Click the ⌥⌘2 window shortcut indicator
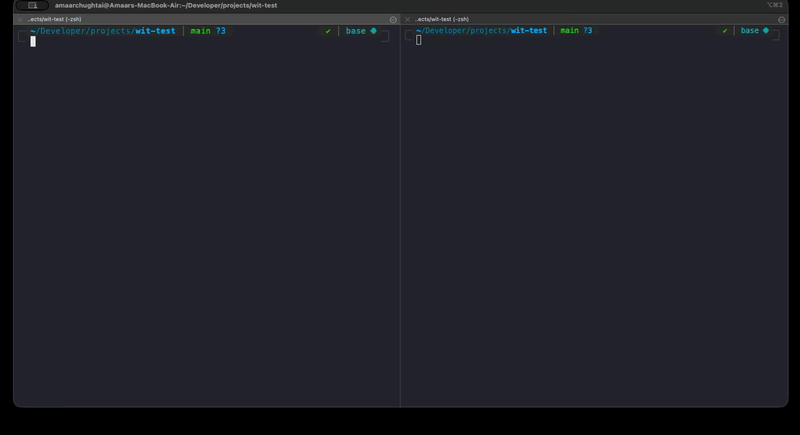Image resolution: width=800 pixels, height=435 pixels. [774, 5]
